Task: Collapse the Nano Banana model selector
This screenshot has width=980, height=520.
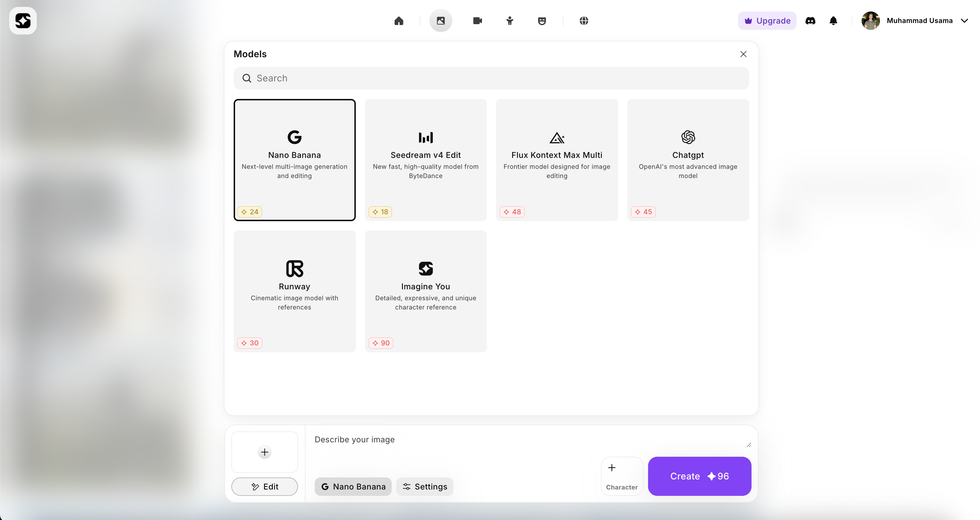Action: click(x=353, y=487)
